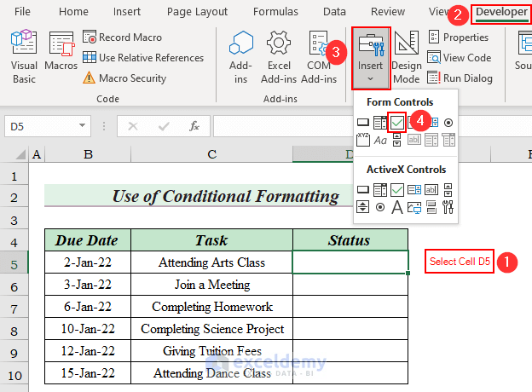Select the Status header cell

click(350, 240)
